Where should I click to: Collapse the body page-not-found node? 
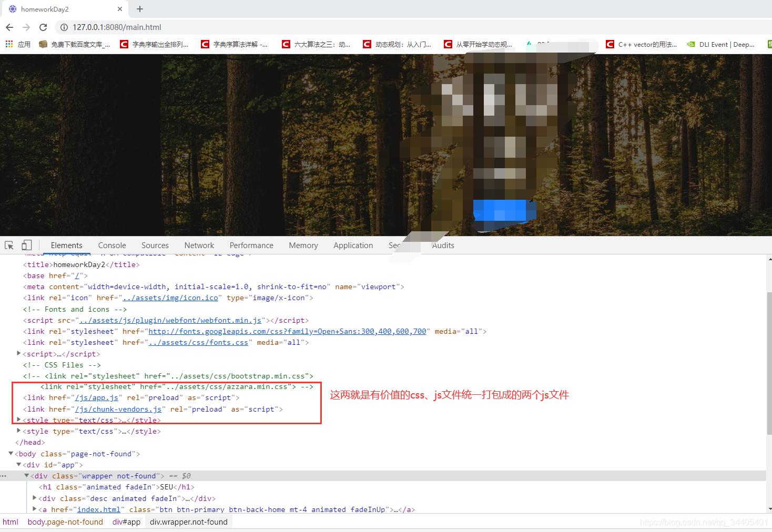tap(11, 454)
